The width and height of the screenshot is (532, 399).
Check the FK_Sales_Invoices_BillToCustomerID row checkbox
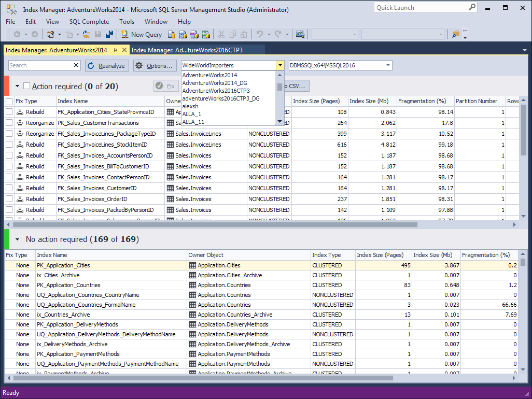coord(9,166)
